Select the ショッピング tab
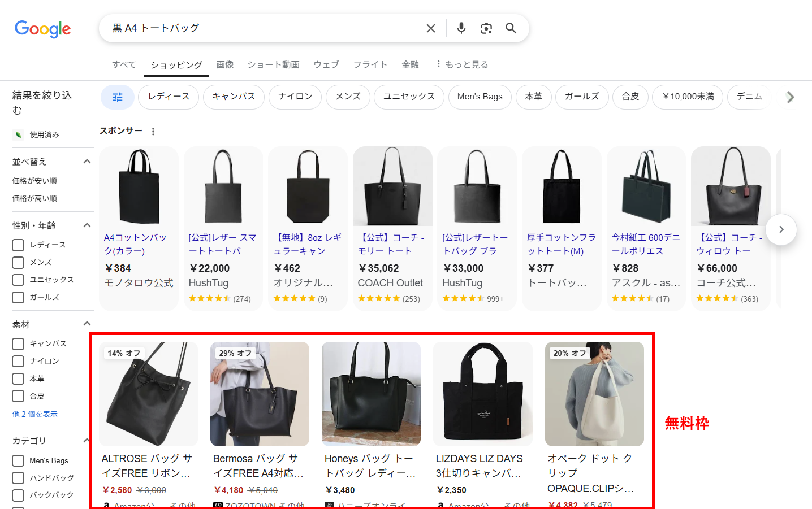This screenshot has width=812, height=509. [x=176, y=65]
